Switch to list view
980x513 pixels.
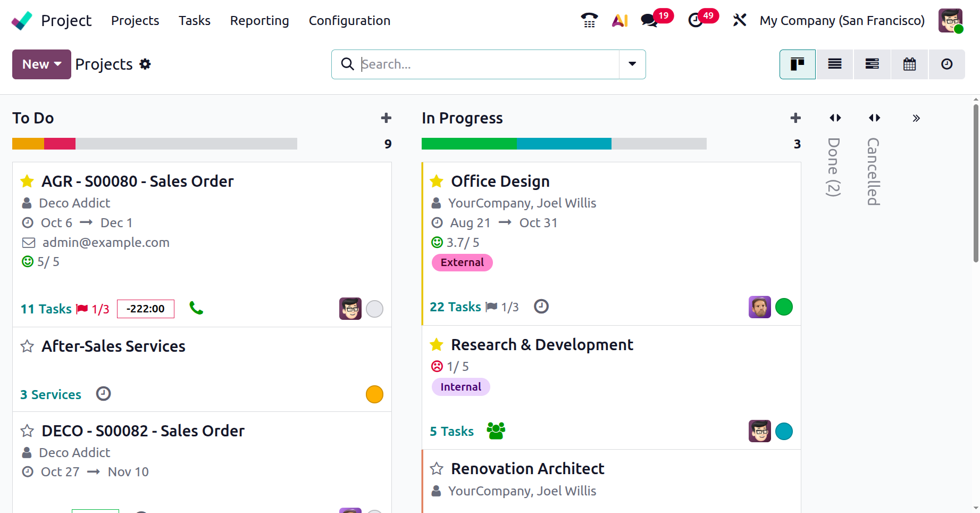834,64
